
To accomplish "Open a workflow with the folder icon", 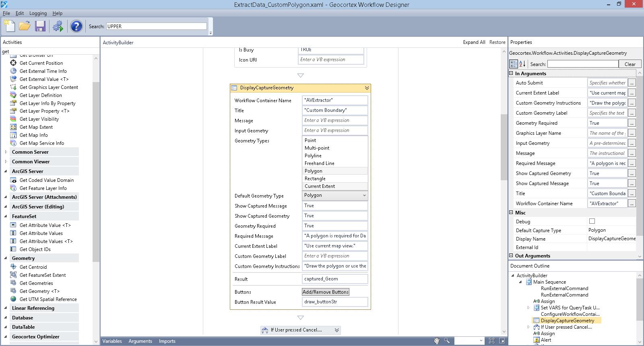I will coord(25,26).
